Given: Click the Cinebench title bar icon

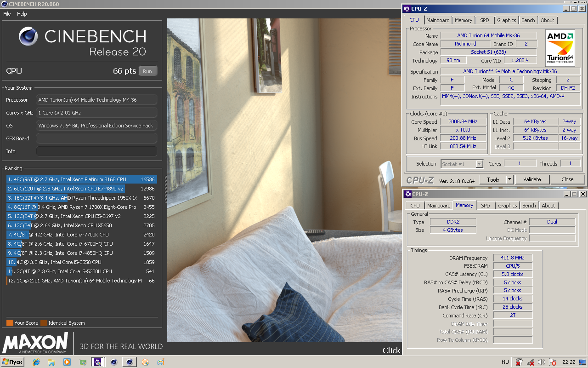Looking at the screenshot, I should 4,4.
